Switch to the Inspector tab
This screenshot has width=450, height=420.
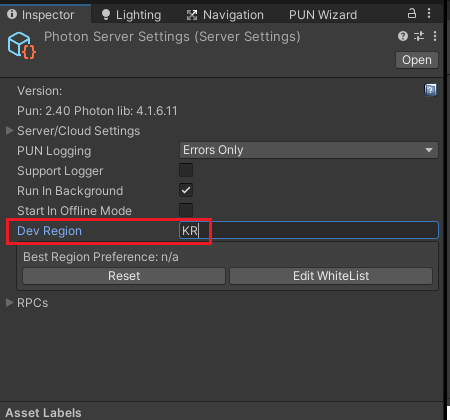[46, 14]
